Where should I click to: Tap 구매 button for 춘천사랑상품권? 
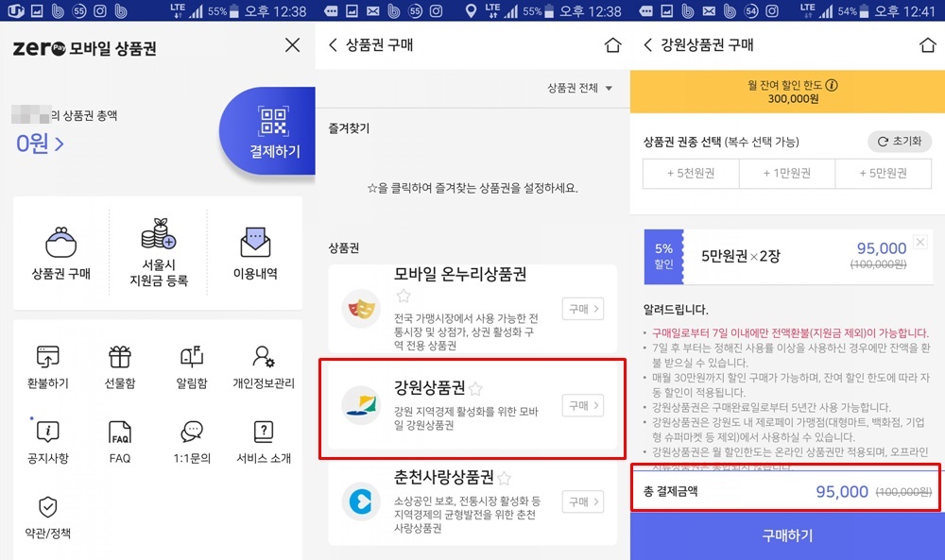point(583,501)
